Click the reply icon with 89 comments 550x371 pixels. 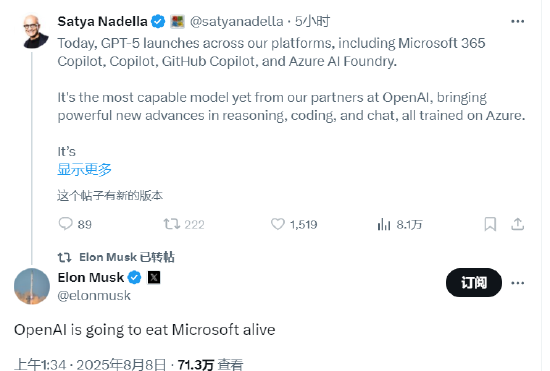[66, 224]
